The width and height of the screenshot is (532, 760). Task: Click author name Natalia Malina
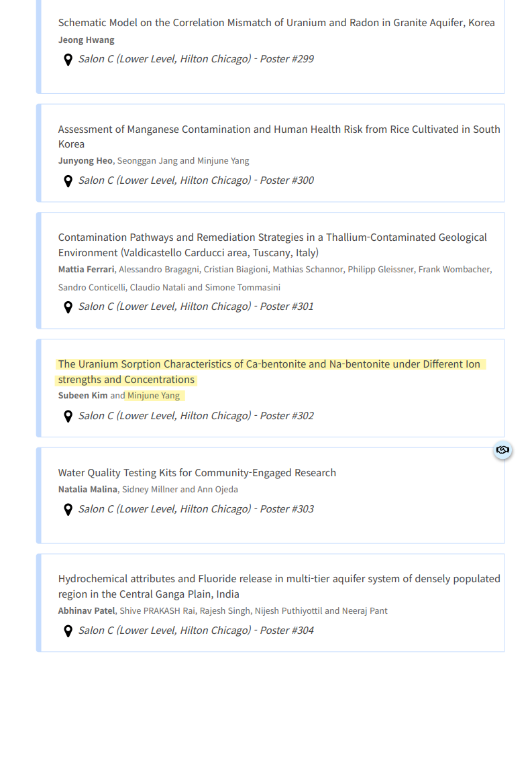[x=88, y=490]
